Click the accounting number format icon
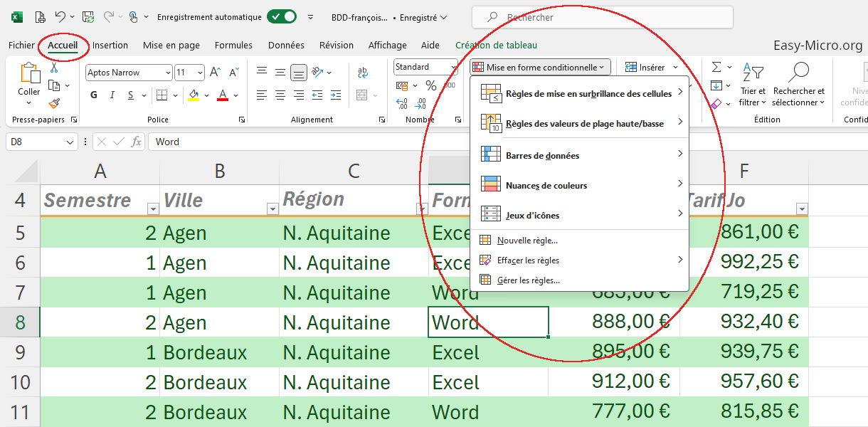 tap(402, 85)
